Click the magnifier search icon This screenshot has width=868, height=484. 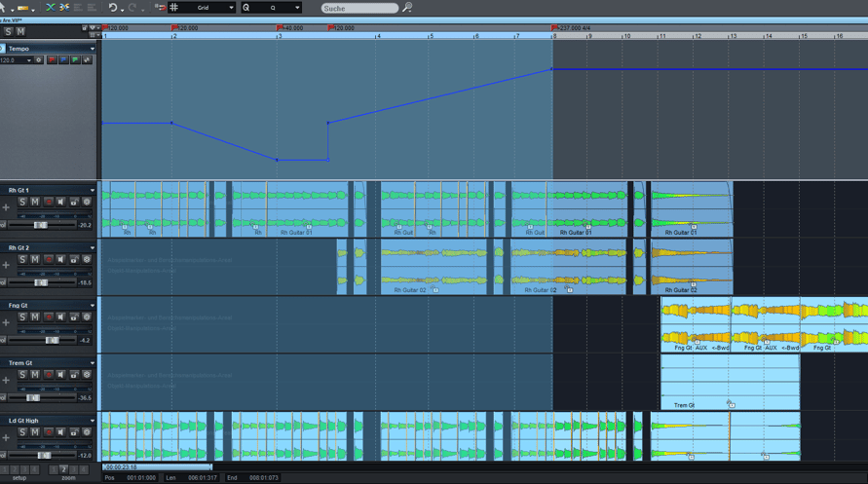click(x=407, y=8)
